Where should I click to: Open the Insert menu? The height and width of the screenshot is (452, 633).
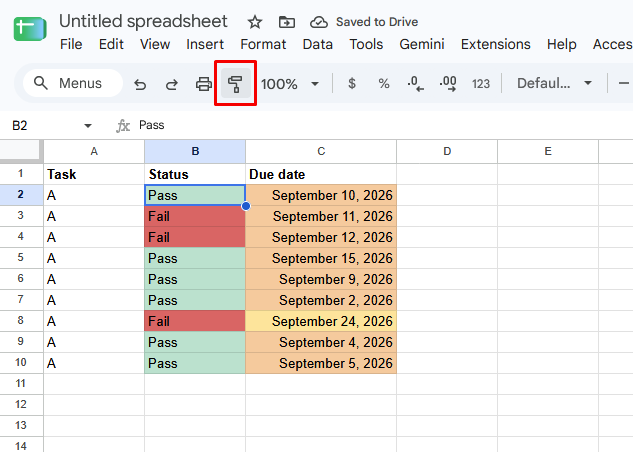(x=205, y=44)
